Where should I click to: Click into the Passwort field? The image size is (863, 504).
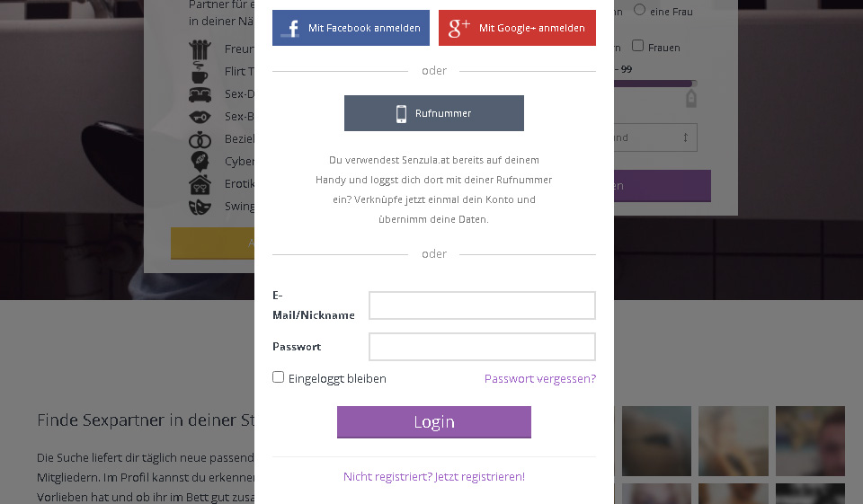(482, 347)
